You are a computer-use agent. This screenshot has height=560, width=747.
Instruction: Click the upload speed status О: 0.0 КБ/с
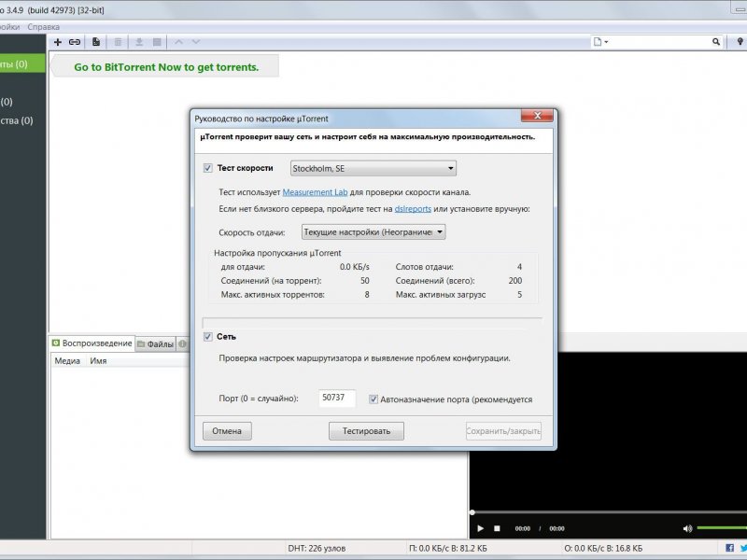(603, 549)
